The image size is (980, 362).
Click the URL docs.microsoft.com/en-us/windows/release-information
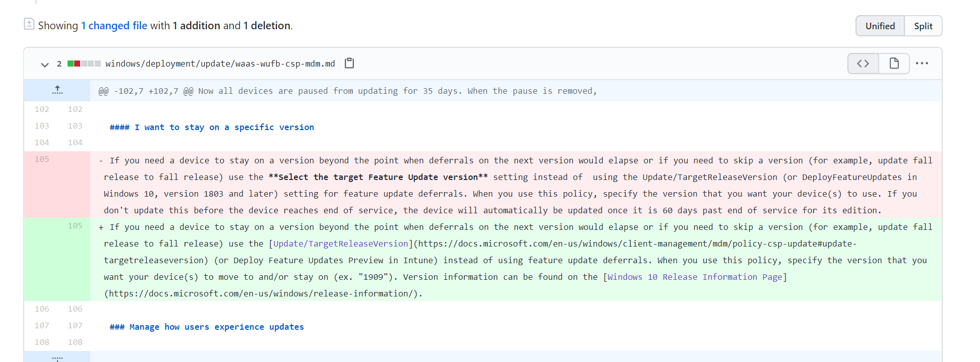click(x=261, y=294)
